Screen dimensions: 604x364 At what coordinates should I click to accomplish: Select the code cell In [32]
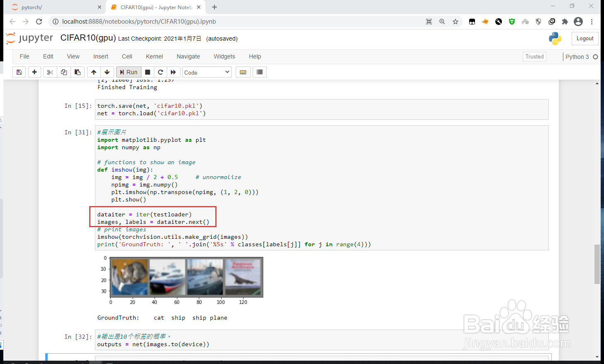[322, 340]
